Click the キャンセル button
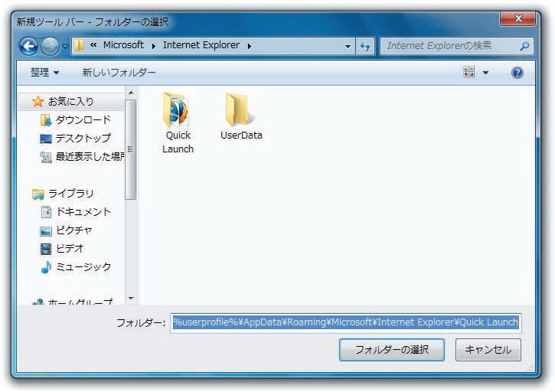 tap(488, 350)
